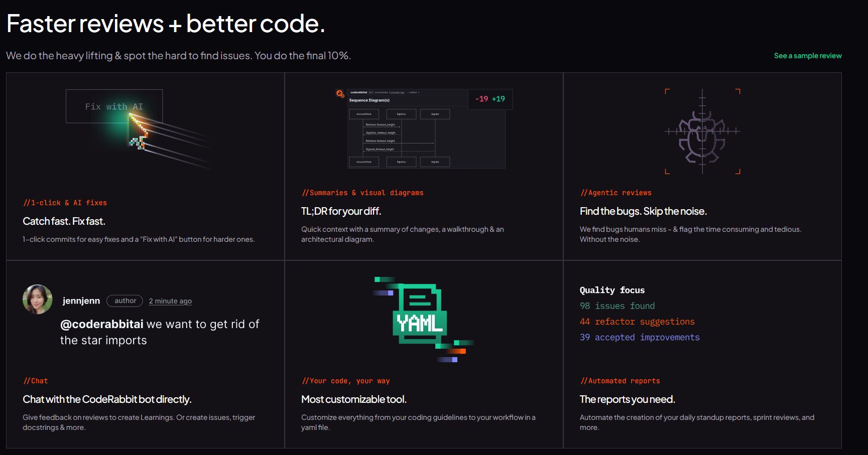This screenshot has height=455, width=868.
Task: Click the '98 issues found' line
Action: [x=617, y=306]
